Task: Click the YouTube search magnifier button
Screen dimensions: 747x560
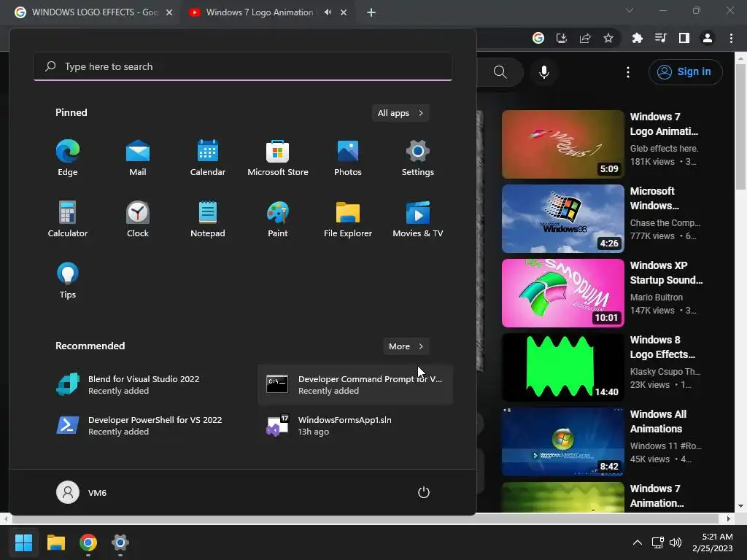Action: (500, 72)
